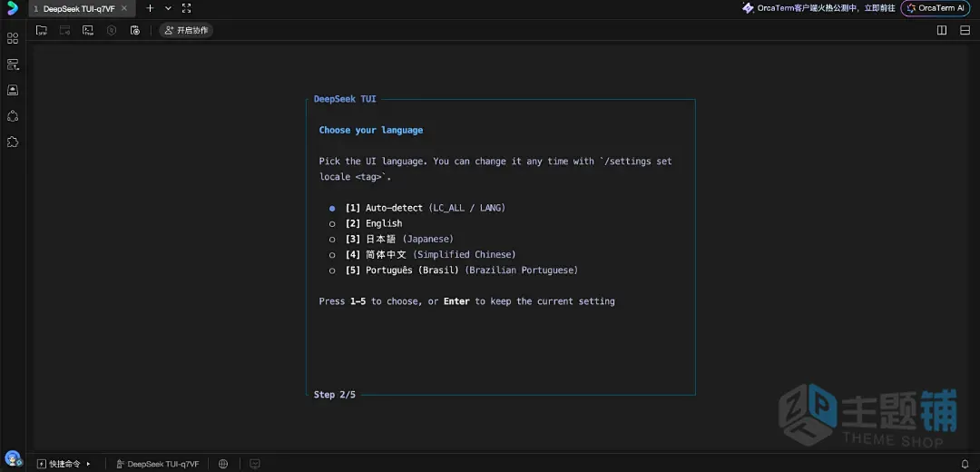
Task: Expand the tab list dropdown chevron
Action: 168,8
